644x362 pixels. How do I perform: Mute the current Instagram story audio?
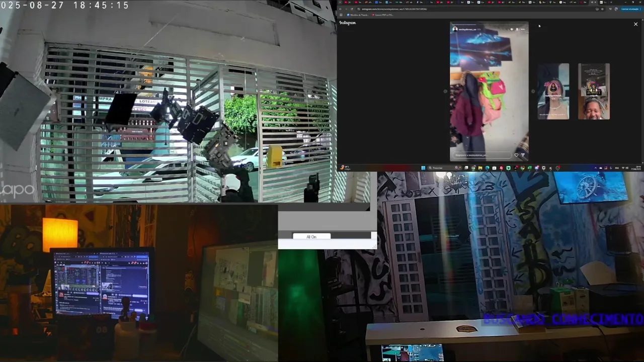coord(512,29)
